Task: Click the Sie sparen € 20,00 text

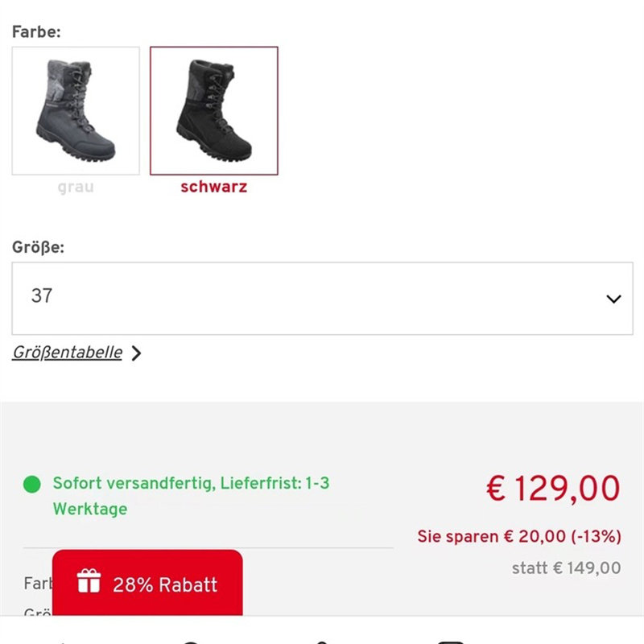Action: coord(491,536)
